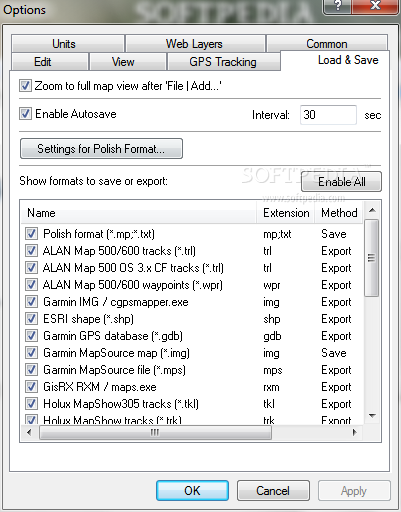Go to the Edit tab

(x=50, y=62)
